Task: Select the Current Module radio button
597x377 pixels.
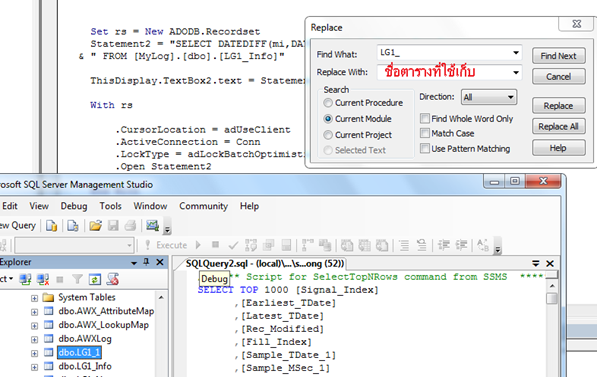Action: coord(328,119)
